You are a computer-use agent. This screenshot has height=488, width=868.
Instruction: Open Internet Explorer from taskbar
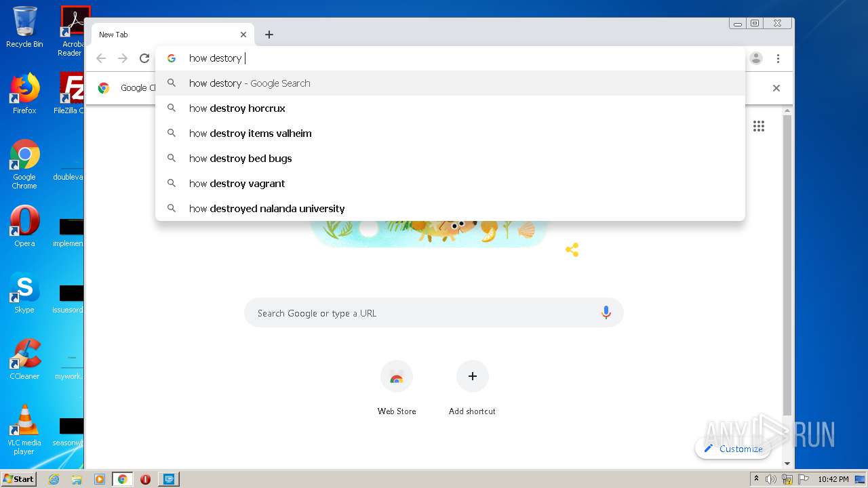tap(54, 479)
